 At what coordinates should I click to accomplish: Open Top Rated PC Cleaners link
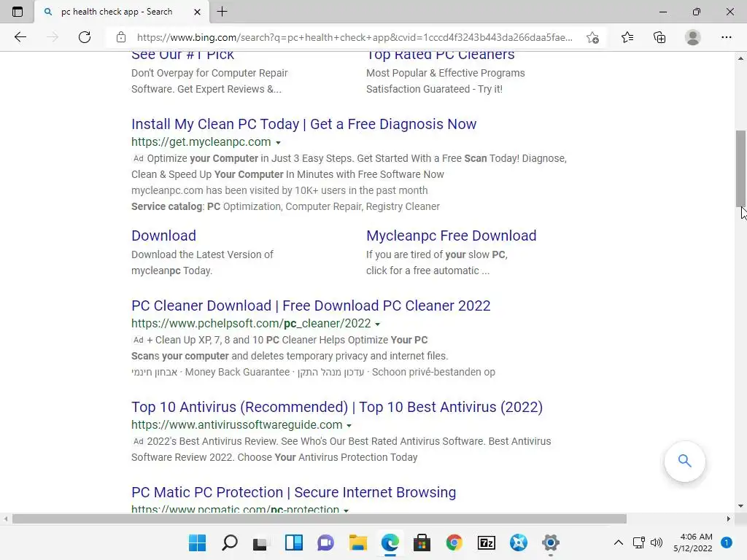pos(440,55)
